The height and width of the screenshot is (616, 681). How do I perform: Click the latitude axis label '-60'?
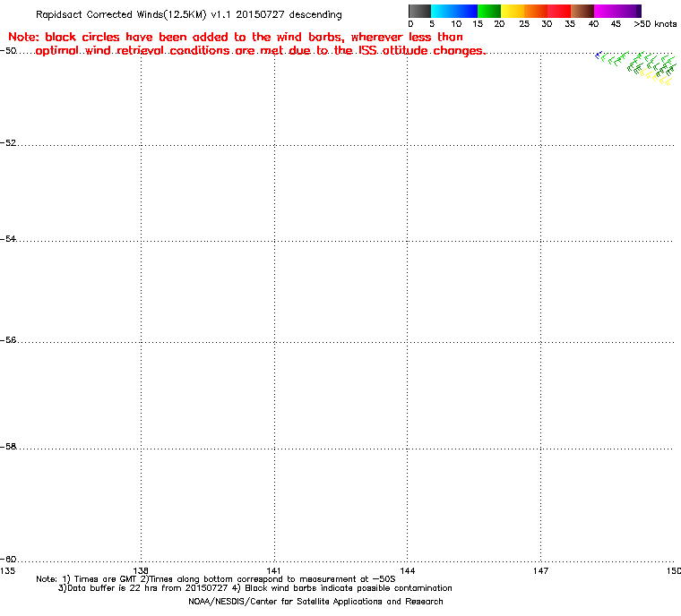coord(8,559)
